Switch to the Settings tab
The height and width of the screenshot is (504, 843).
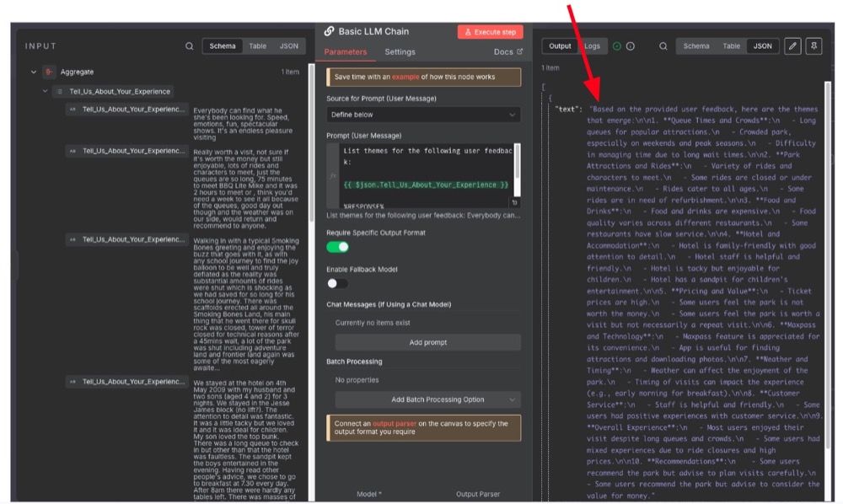pyautogui.click(x=400, y=52)
